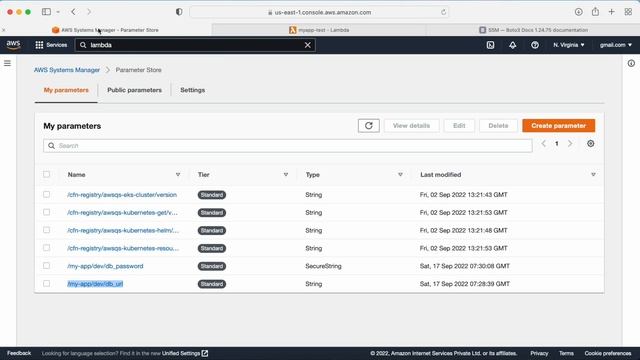Switch to myapp-test Lambda browser tab
640x360 pixels.
(319, 30)
